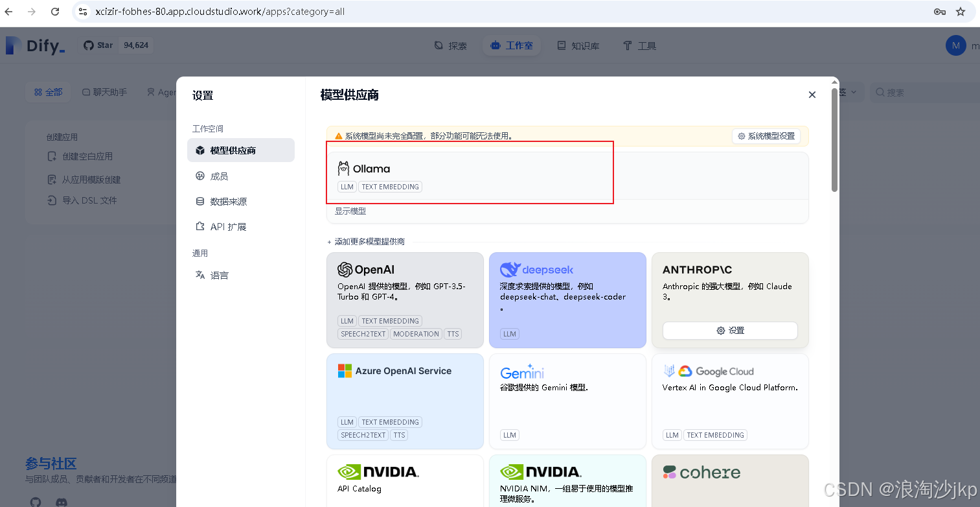The width and height of the screenshot is (980, 507).
Task: Select Google Cloud Vertex AI card
Action: [x=730, y=401]
